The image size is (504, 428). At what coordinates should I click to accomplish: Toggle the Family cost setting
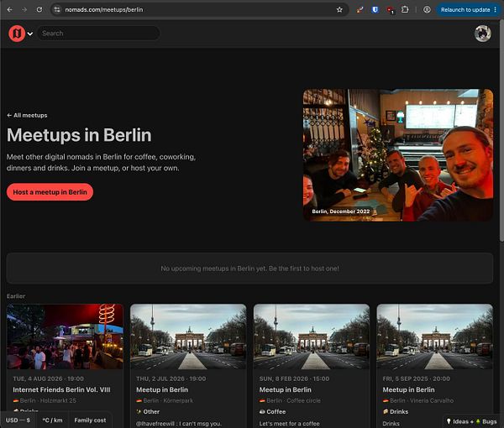coord(90,420)
